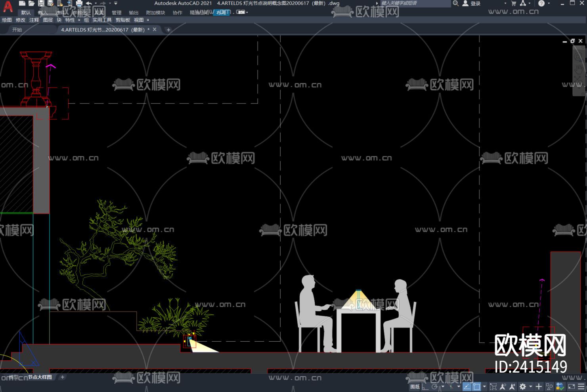
Task: Toggle object snap highlighted square button
Action: click(x=476, y=386)
